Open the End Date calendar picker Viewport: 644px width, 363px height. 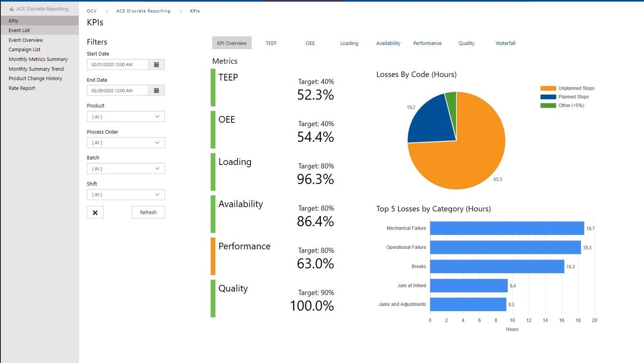pyautogui.click(x=156, y=91)
